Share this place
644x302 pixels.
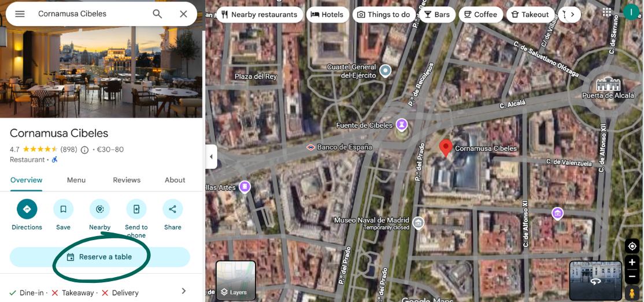[172, 209]
